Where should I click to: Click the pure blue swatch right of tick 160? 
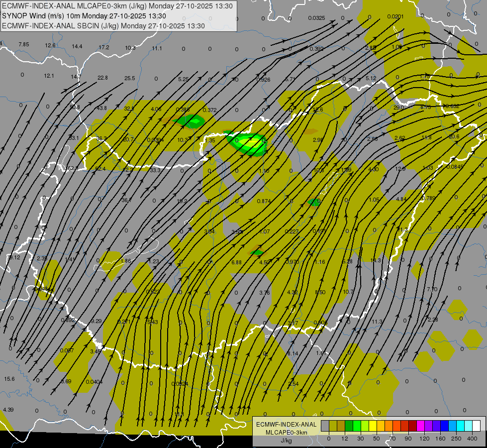[x=444, y=426]
